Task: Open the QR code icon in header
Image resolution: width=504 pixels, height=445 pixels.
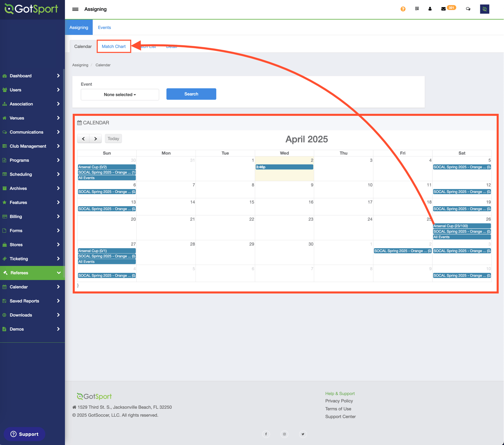Action: (417, 9)
